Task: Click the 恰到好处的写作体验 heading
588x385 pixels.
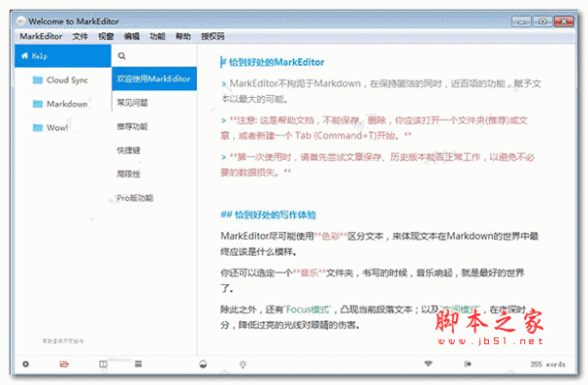Action: click(x=275, y=215)
